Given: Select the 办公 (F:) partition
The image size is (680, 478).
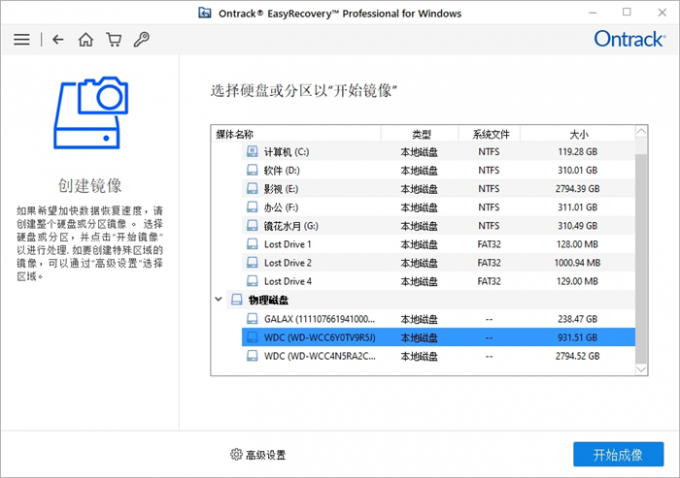Looking at the screenshot, I should [x=438, y=207].
